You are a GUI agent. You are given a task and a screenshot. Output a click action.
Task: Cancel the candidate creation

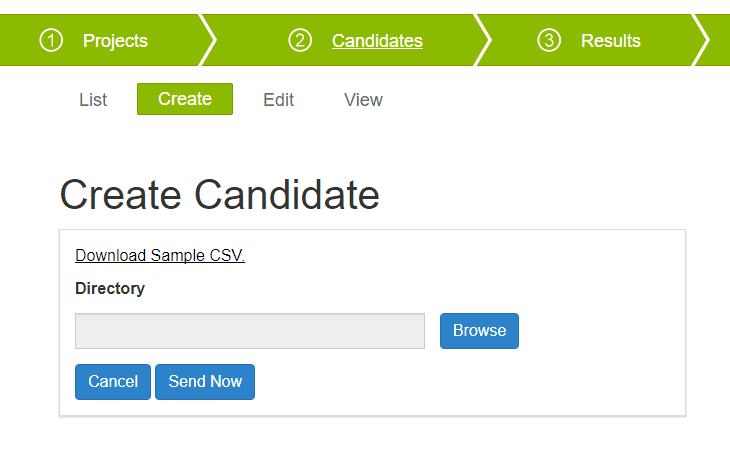pos(113,382)
